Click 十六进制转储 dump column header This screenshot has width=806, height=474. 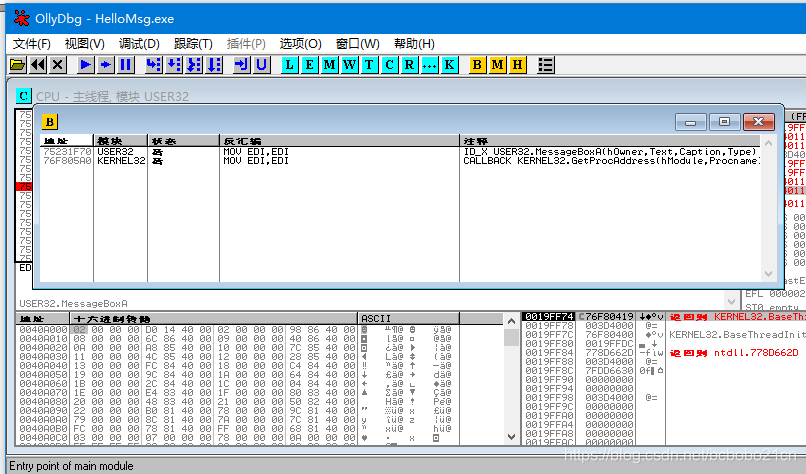[213, 319]
